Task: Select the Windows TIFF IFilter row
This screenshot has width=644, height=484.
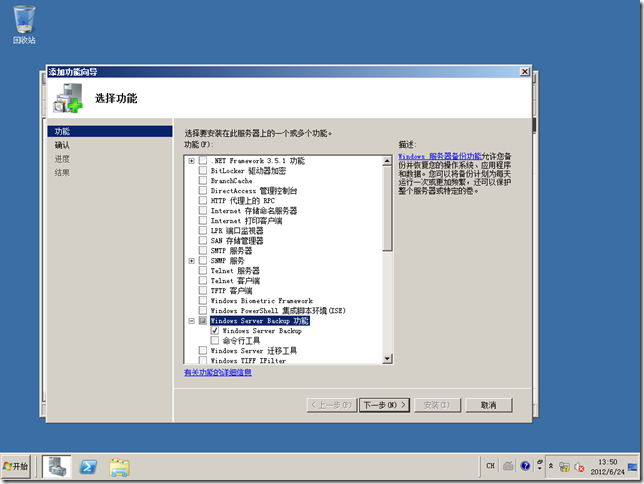Action: tap(248, 360)
